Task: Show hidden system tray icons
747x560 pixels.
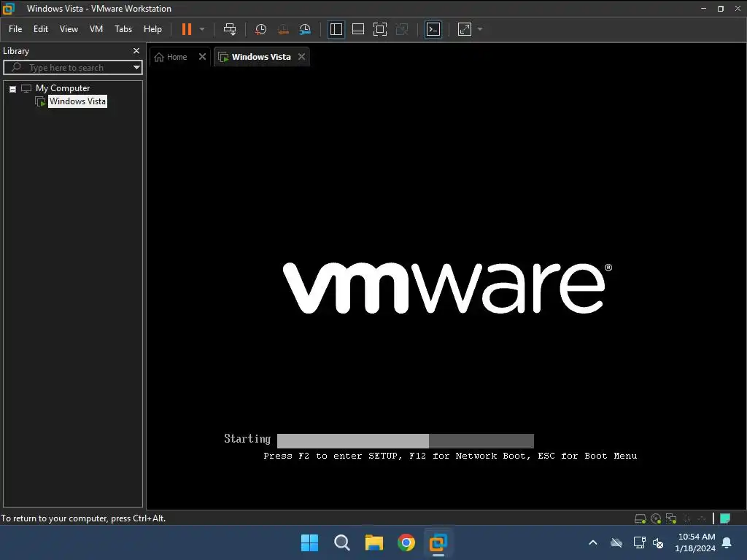Action: (x=593, y=542)
